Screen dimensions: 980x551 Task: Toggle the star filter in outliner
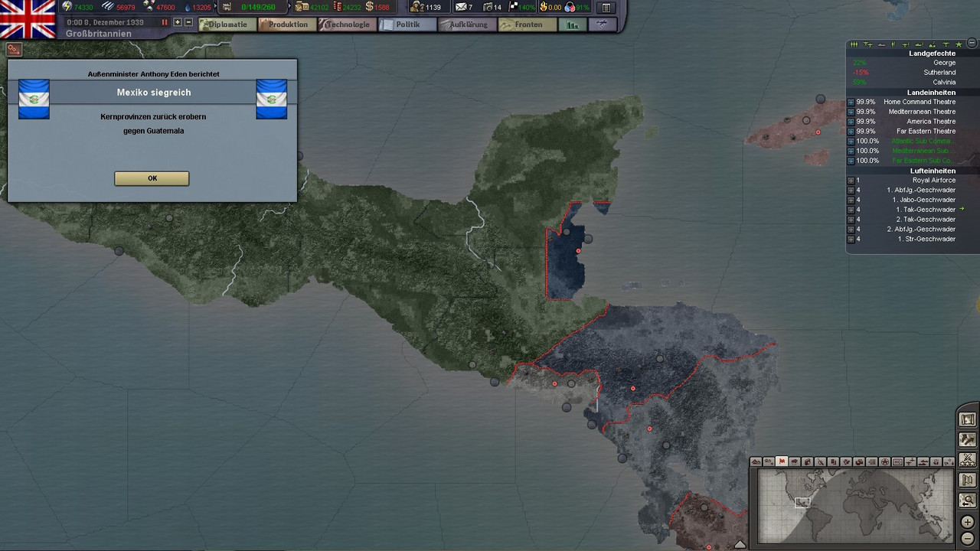(x=959, y=44)
